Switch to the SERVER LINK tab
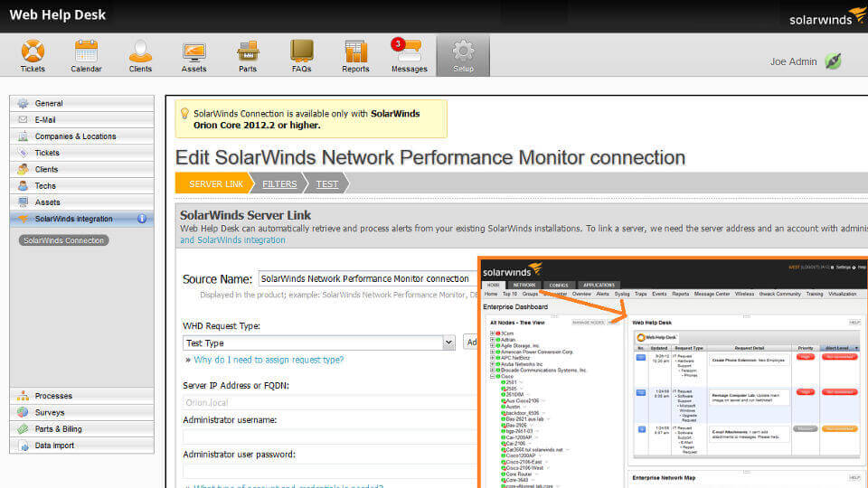The width and height of the screenshot is (868, 488). tap(215, 183)
